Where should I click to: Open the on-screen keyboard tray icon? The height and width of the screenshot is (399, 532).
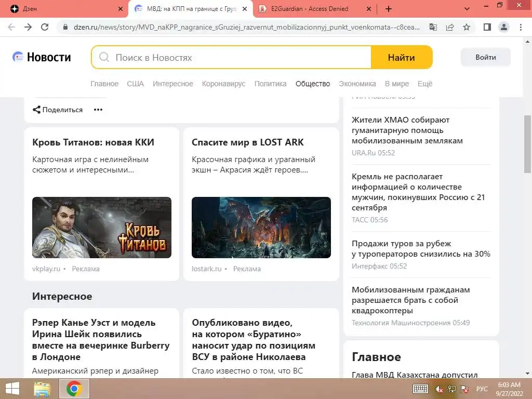pos(420,389)
